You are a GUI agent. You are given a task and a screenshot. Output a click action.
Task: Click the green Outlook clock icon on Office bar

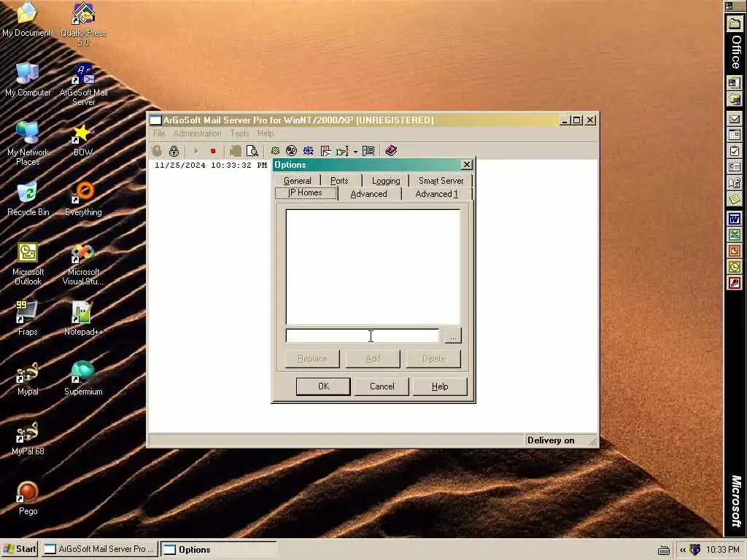click(x=734, y=267)
